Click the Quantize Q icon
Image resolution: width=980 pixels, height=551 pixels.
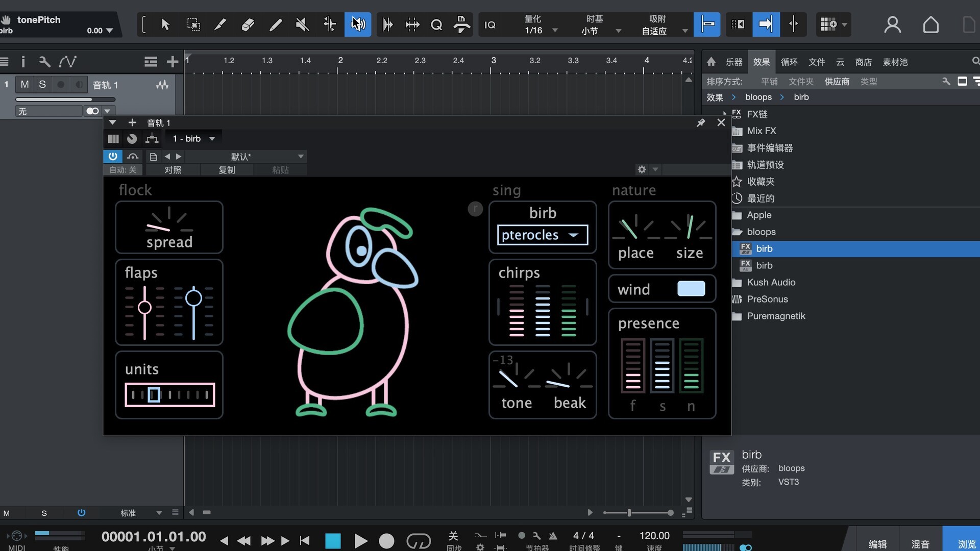pyautogui.click(x=436, y=24)
